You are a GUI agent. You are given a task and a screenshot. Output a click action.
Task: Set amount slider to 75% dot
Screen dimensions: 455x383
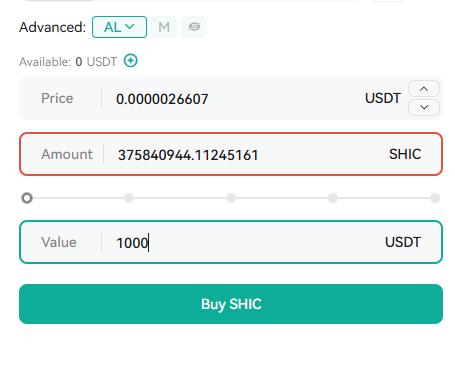pos(333,198)
